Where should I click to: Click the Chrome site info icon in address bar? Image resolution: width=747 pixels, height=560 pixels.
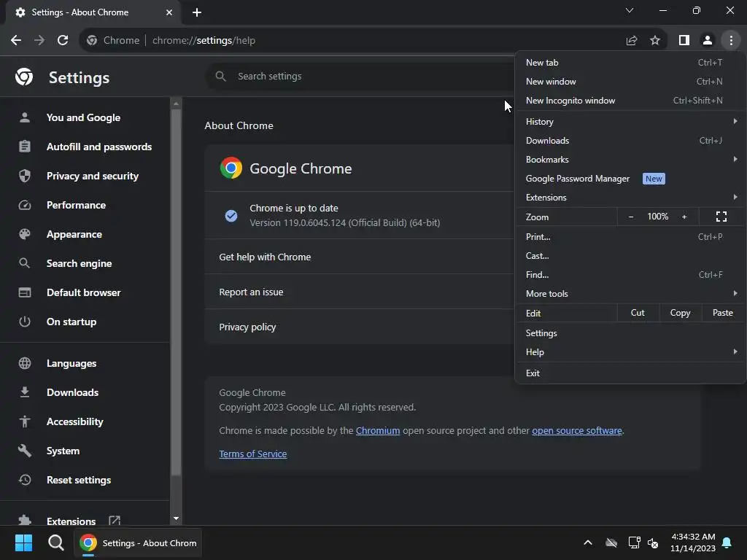(92, 41)
